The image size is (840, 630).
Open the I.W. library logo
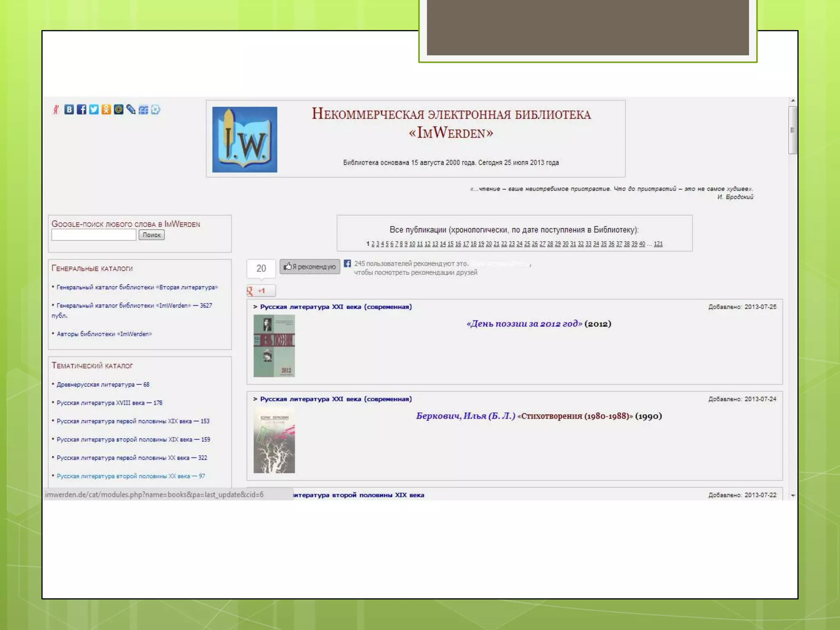point(244,139)
